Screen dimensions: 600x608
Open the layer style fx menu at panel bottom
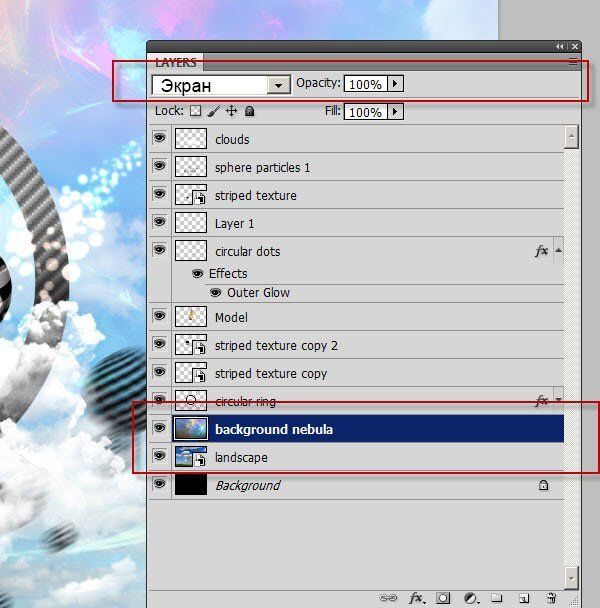click(416, 598)
